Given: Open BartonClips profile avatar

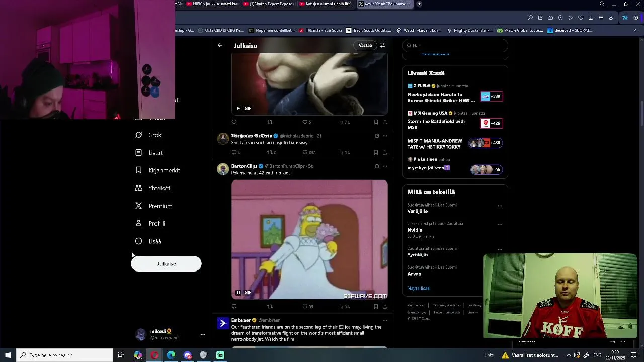Looking at the screenshot, I should (223, 169).
